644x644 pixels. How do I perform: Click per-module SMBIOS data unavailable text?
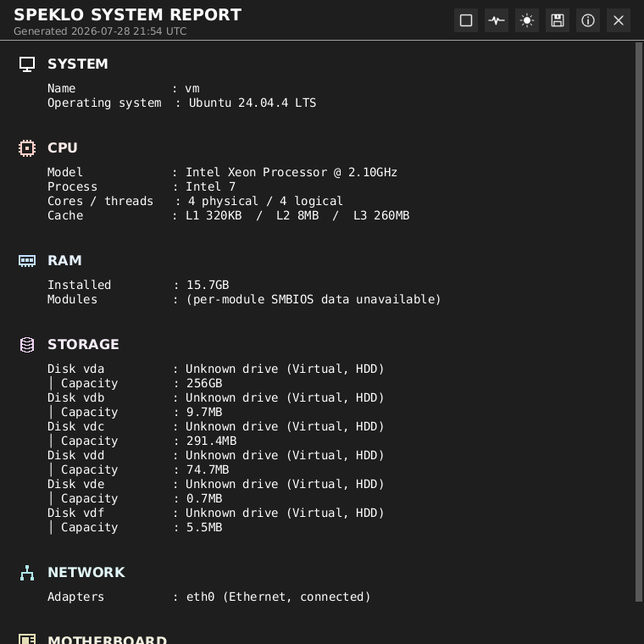tap(314, 299)
